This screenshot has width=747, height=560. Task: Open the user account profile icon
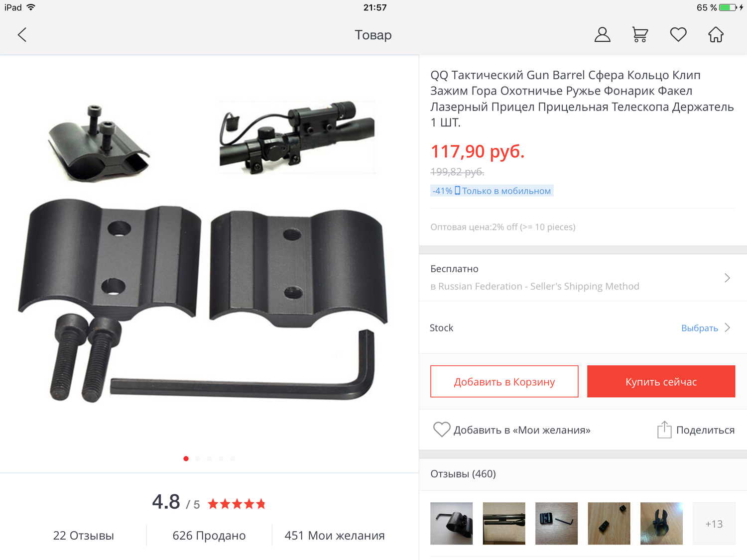pyautogui.click(x=602, y=35)
